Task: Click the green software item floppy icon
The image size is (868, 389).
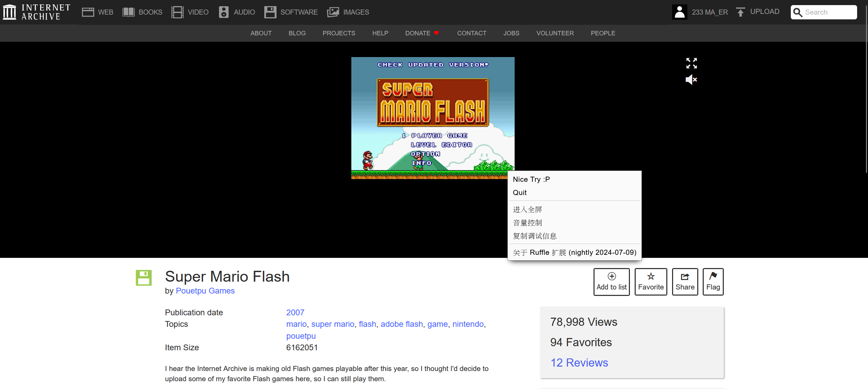Action: coord(144,278)
